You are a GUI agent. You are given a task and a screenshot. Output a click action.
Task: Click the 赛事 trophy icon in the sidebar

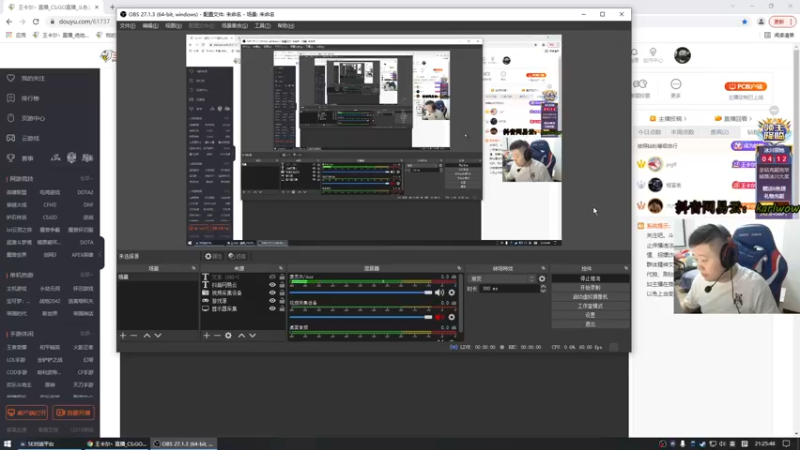11,158
